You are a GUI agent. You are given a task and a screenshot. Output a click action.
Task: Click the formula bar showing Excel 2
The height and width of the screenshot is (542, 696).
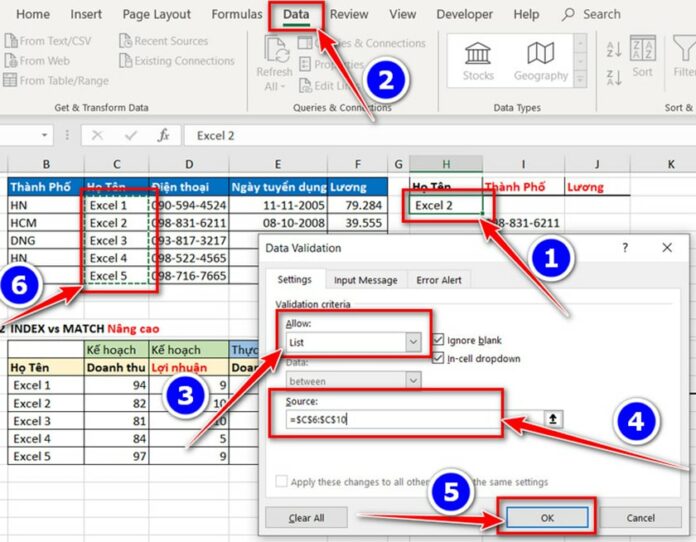439,135
